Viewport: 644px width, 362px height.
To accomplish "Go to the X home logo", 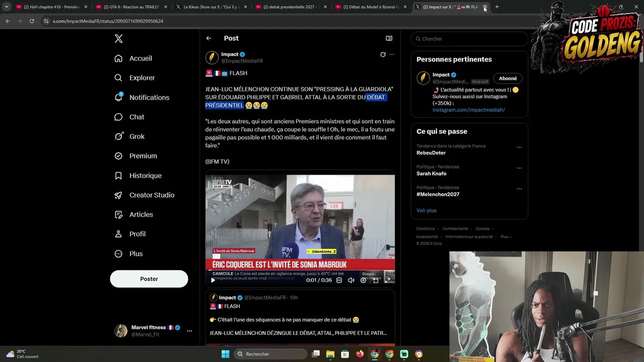I will click(x=118, y=39).
